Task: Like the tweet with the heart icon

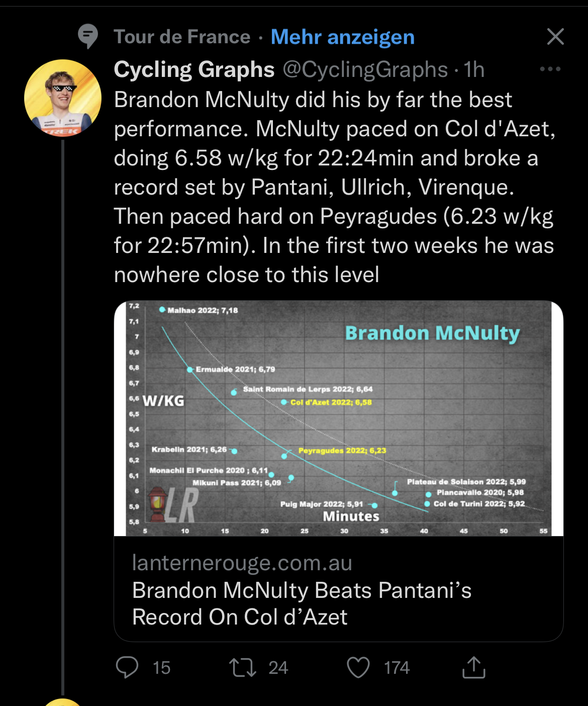Action: [358, 667]
